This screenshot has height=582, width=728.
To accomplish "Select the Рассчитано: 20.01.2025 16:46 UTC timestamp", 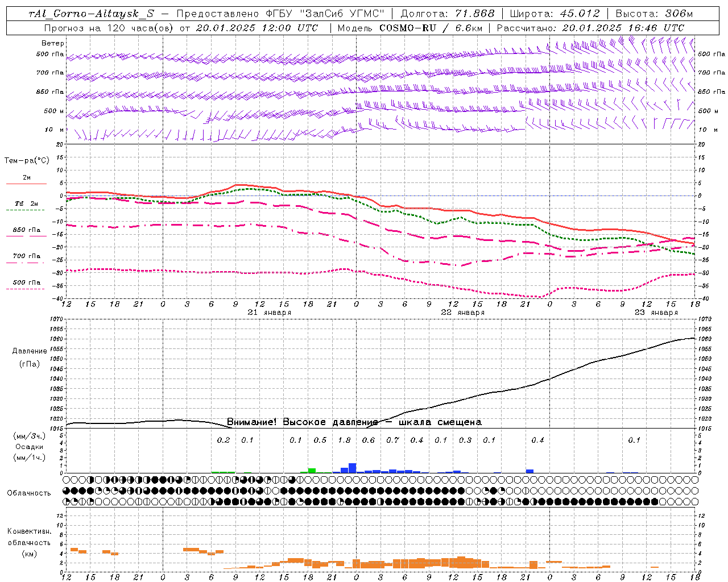I will point(590,28).
